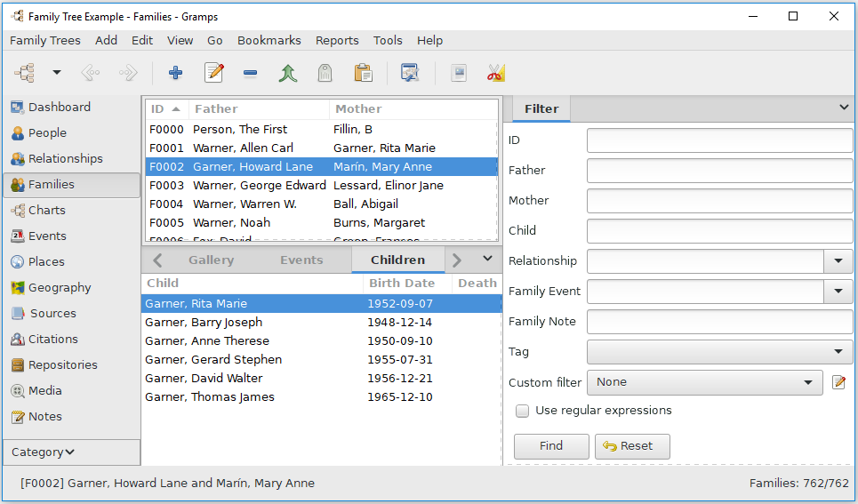Open the Family Event dropdown
858x504 pixels.
[x=719, y=292]
